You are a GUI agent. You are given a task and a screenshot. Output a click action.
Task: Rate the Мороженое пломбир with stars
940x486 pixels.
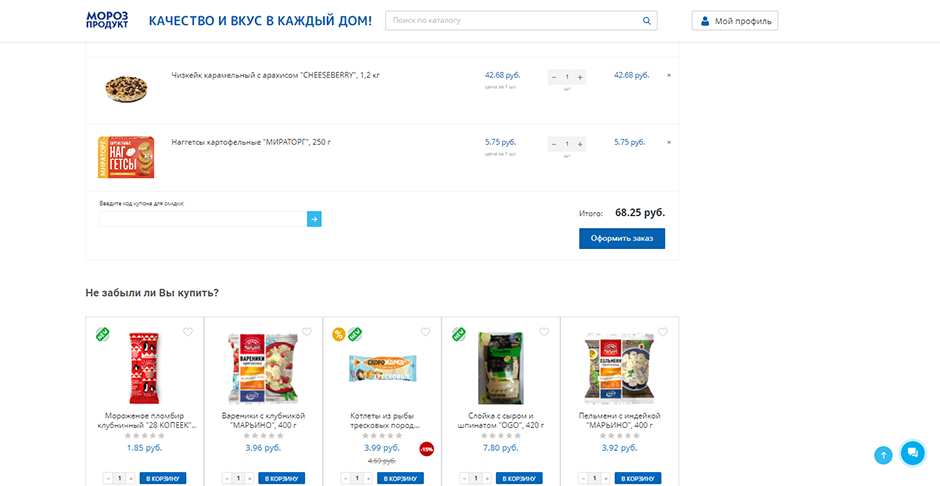(144, 436)
